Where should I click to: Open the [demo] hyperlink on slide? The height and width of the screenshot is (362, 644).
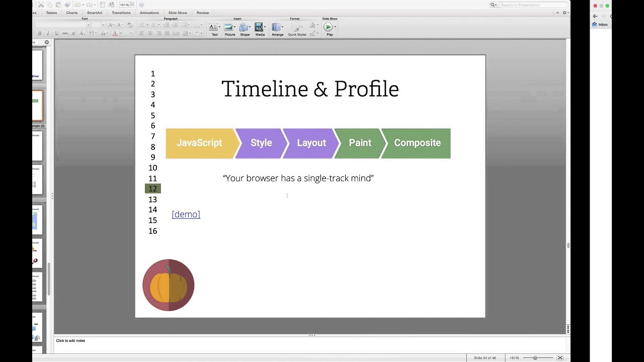[186, 214]
